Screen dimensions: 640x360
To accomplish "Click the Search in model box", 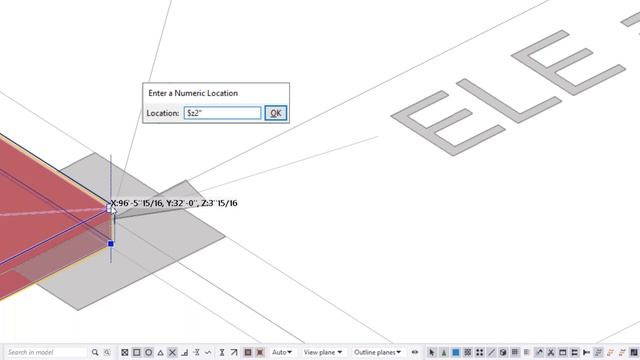I will coord(46,352).
